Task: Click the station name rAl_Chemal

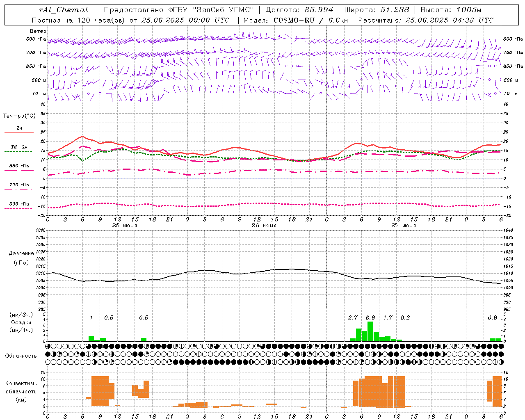Action: (64, 10)
